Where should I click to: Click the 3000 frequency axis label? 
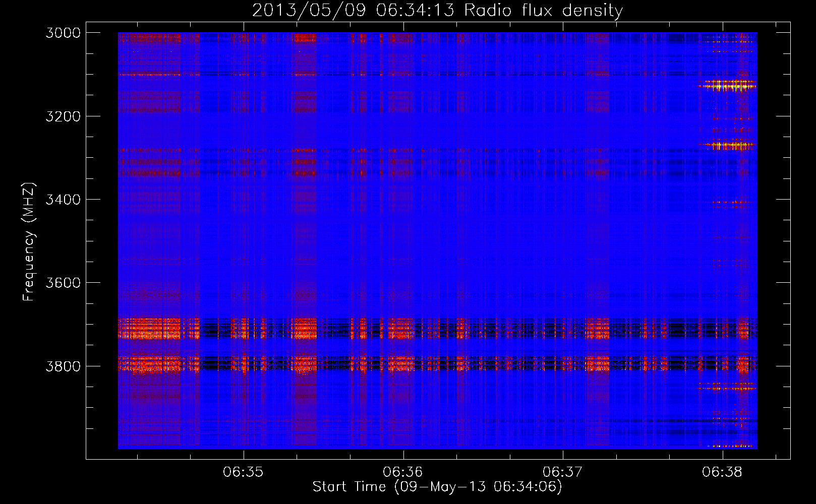click(x=63, y=33)
